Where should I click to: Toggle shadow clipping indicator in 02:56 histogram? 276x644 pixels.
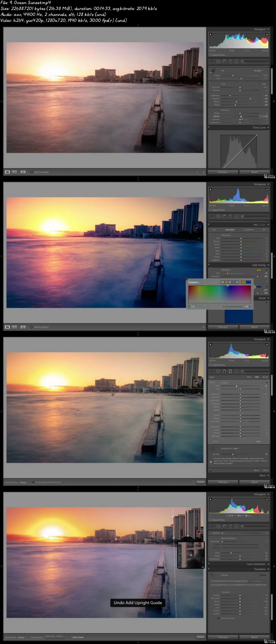[x=211, y=34]
